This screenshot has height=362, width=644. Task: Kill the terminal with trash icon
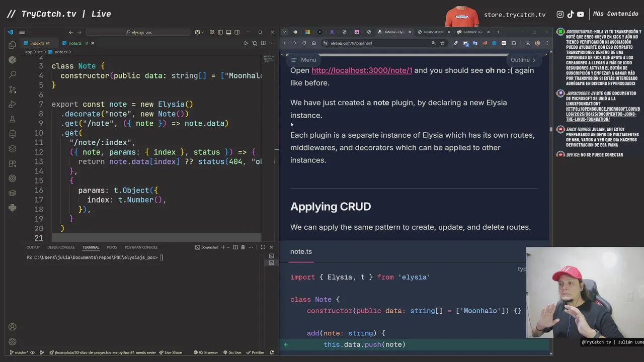coord(243,247)
